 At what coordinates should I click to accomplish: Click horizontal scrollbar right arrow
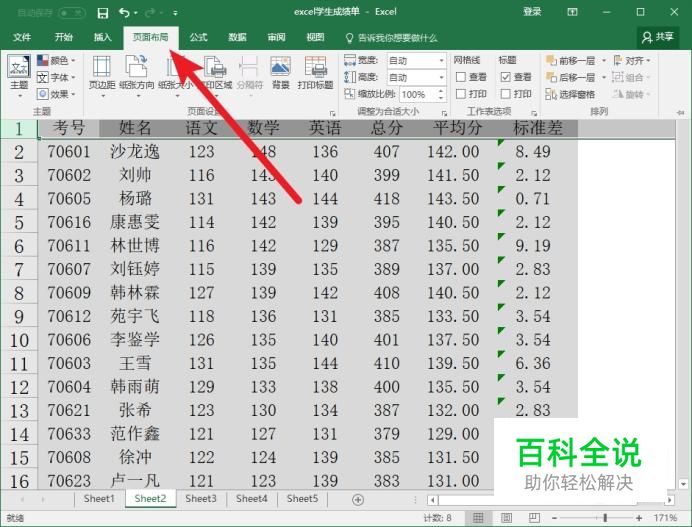(x=670, y=500)
